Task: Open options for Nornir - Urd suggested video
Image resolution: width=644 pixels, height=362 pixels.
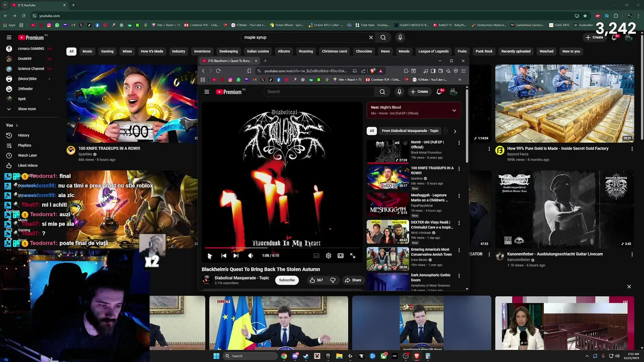Action: point(459,143)
